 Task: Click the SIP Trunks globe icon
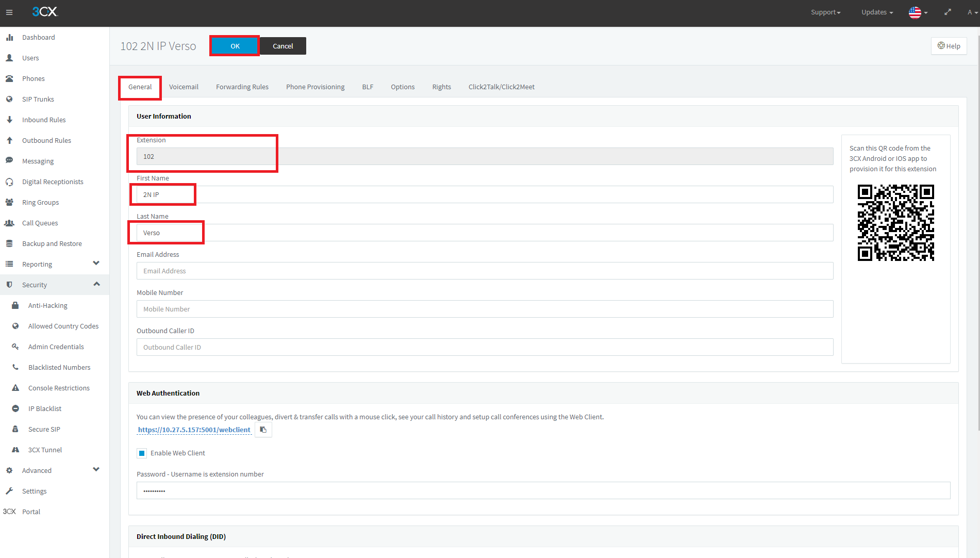click(9, 99)
